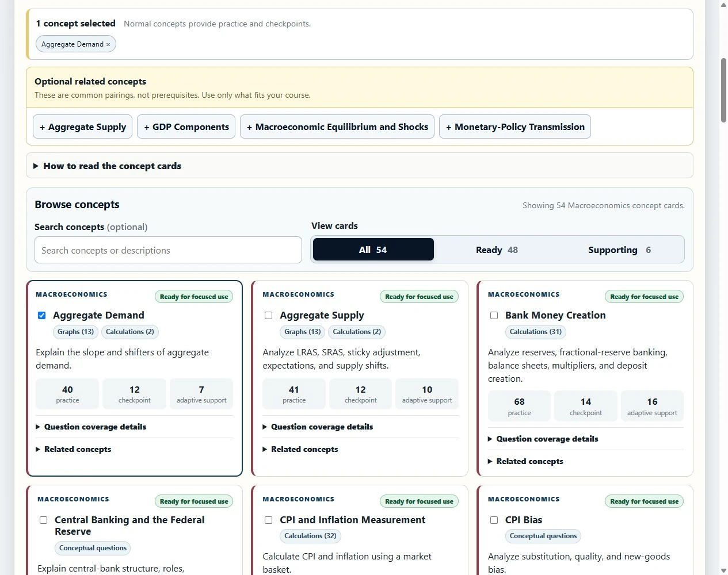This screenshot has width=728, height=575.
Task: Uncheck the Aggregate Demand checkbox
Action: tap(42, 315)
